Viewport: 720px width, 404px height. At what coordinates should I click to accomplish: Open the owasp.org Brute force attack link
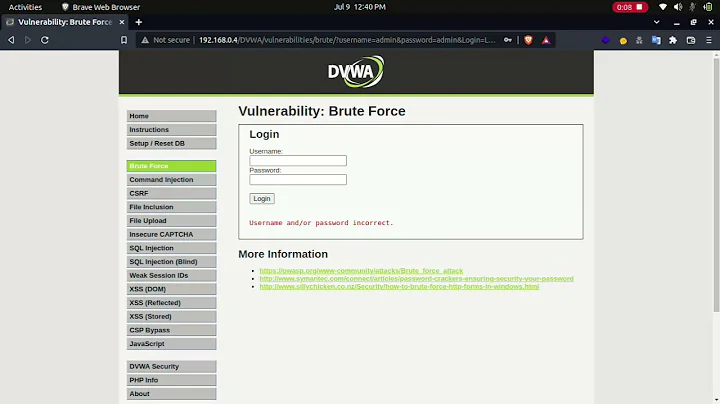tap(361, 271)
